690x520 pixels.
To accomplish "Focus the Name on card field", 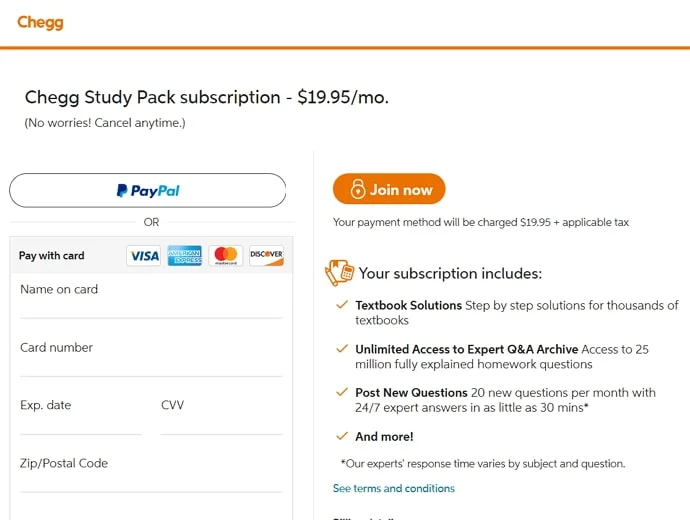I will [151, 304].
